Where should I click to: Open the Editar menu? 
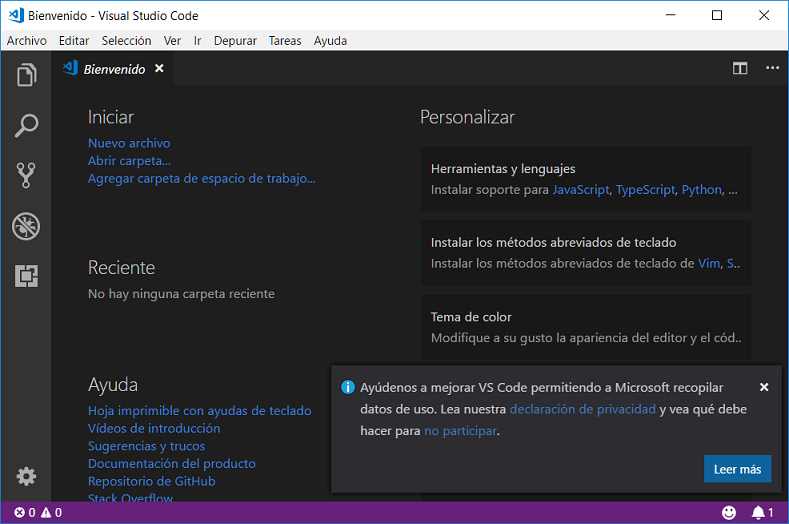(73, 41)
